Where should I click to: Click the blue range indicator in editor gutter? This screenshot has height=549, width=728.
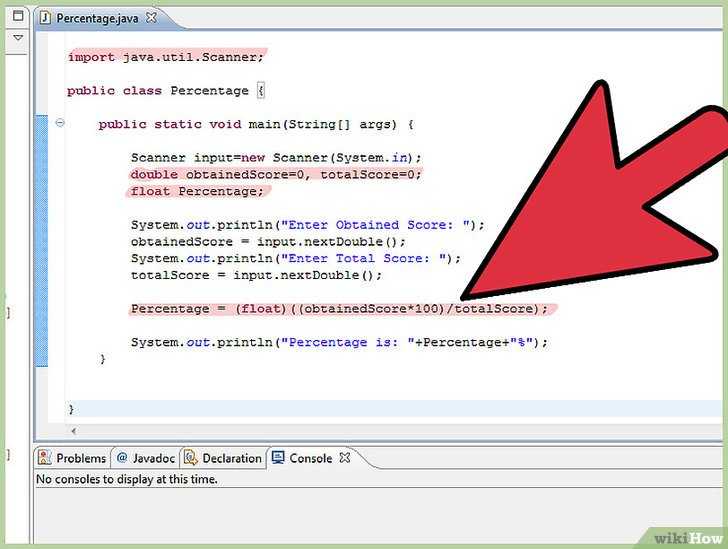click(41, 241)
